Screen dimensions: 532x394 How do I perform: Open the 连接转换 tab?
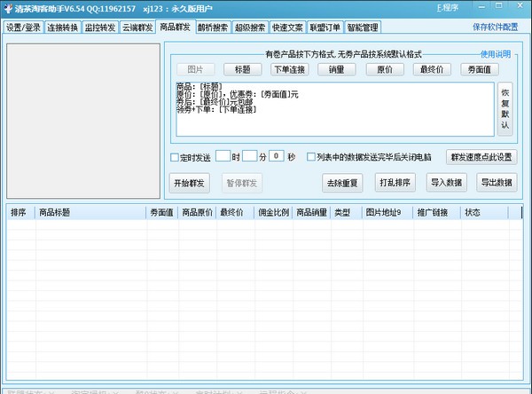pos(63,28)
